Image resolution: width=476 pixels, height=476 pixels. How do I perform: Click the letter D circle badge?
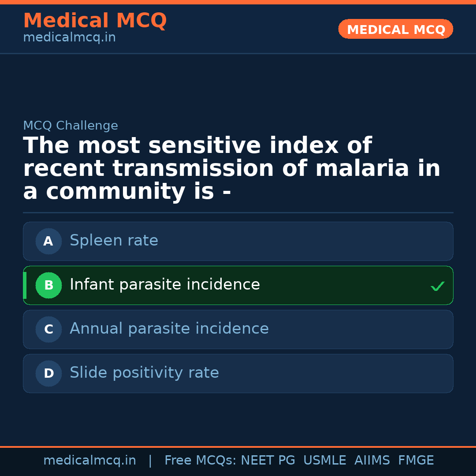[x=48, y=373]
